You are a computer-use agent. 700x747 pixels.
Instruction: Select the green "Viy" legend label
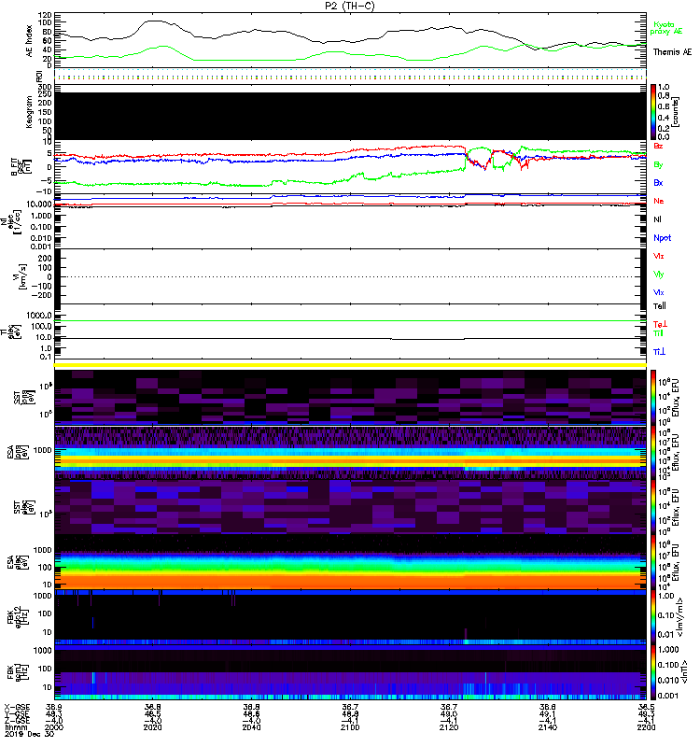pos(658,275)
